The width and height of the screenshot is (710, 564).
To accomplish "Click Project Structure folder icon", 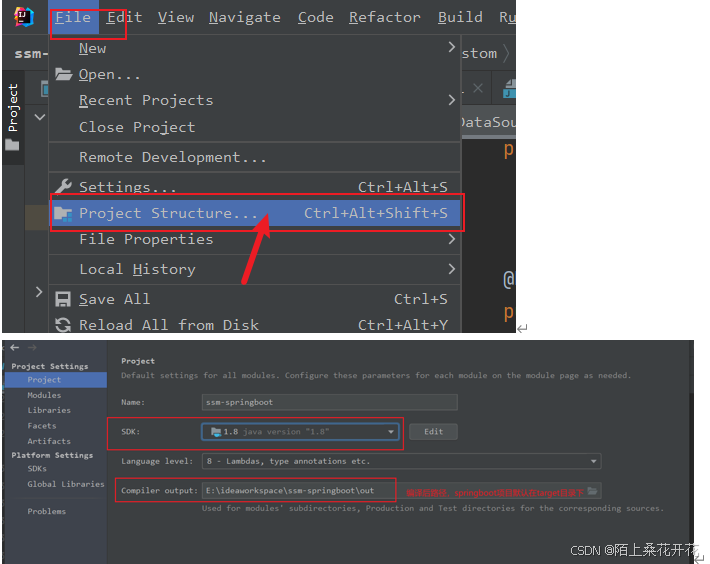I will pos(63,213).
